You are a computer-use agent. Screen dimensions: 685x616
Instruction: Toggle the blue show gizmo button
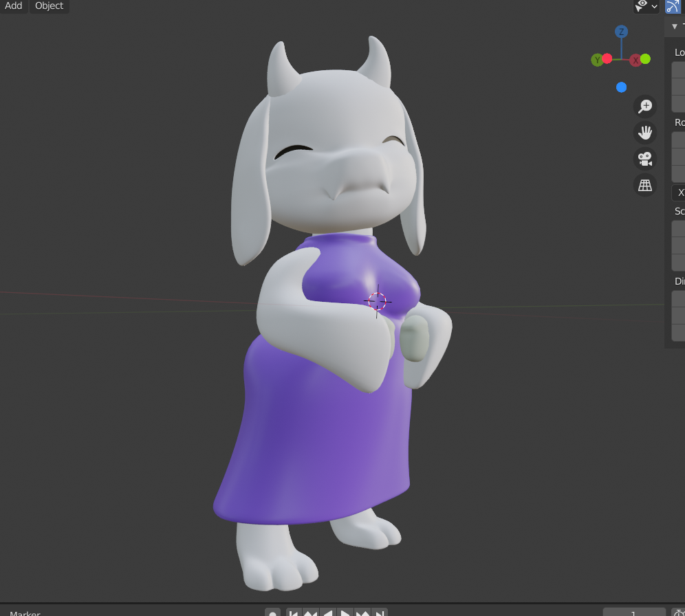673,6
